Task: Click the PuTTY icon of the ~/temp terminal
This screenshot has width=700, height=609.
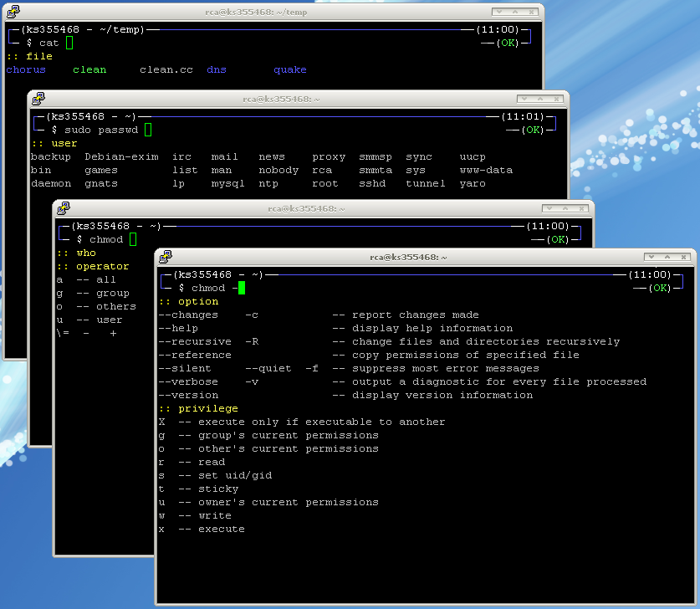Action: click(x=13, y=13)
